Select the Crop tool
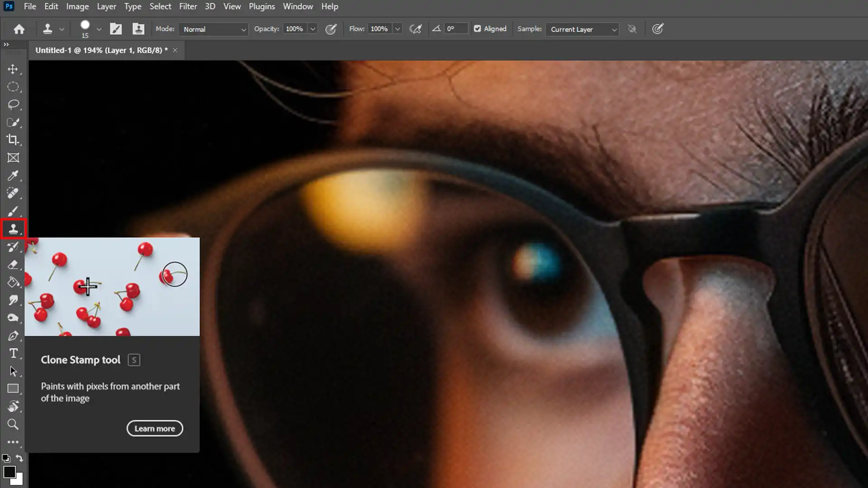This screenshot has width=868, height=488. [x=13, y=140]
